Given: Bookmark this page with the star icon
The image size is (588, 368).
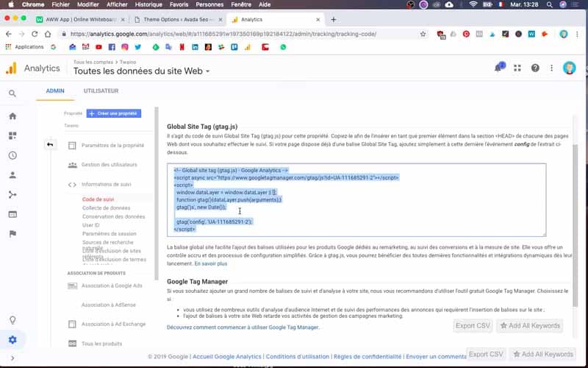Looking at the screenshot, I should pyautogui.click(x=423, y=34).
